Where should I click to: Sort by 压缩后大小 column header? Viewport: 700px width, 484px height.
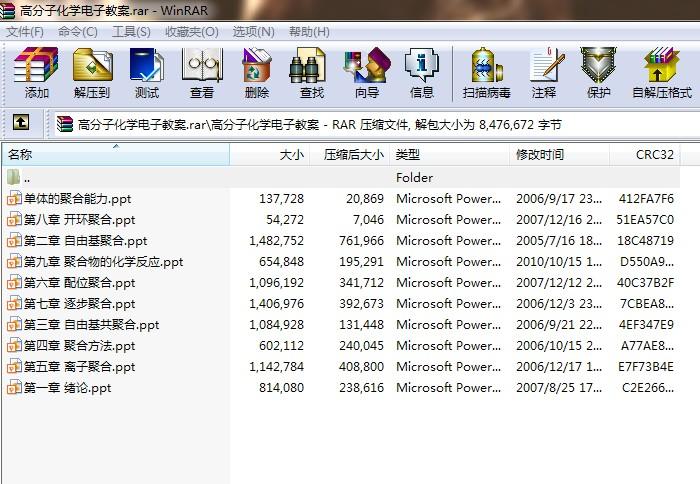coord(350,154)
